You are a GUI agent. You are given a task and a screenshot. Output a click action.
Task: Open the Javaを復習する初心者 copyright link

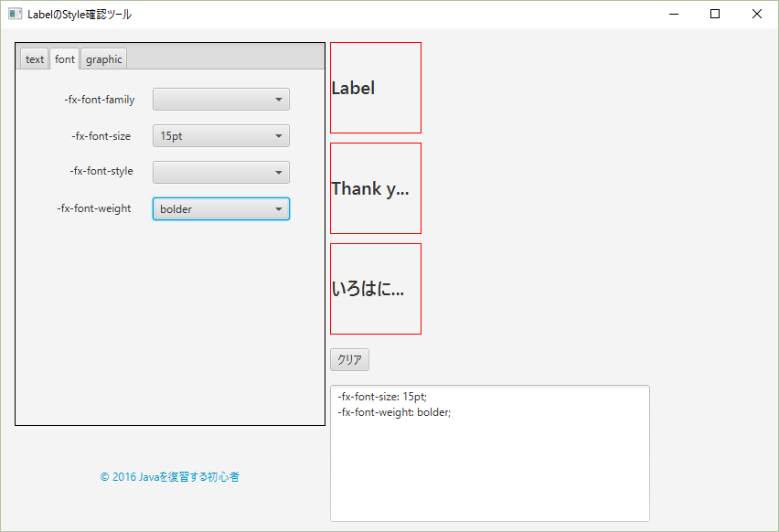pyautogui.click(x=170, y=476)
